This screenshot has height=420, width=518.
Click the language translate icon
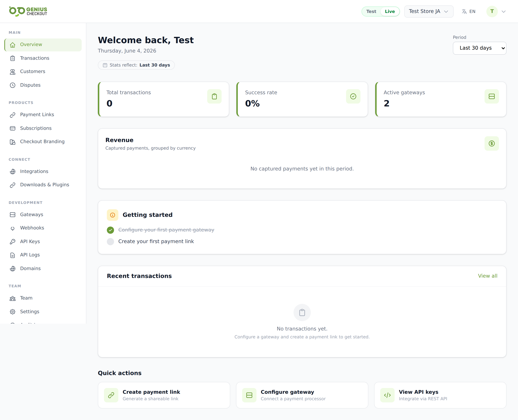point(464,11)
